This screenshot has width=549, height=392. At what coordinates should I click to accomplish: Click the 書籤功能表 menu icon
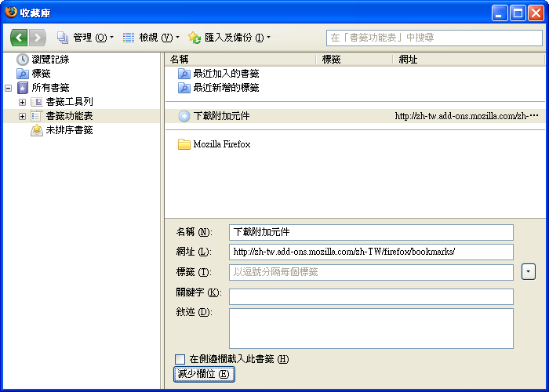(x=36, y=116)
